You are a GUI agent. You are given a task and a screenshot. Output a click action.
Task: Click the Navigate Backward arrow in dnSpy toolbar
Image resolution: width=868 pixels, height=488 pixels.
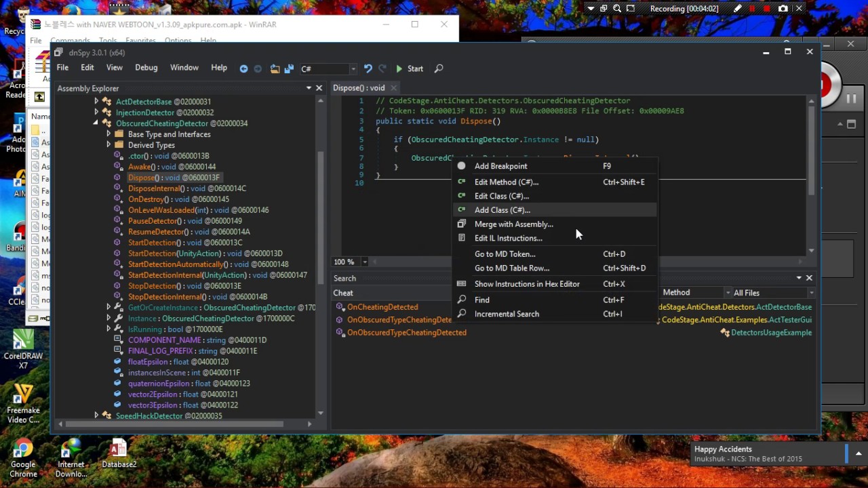pyautogui.click(x=243, y=68)
